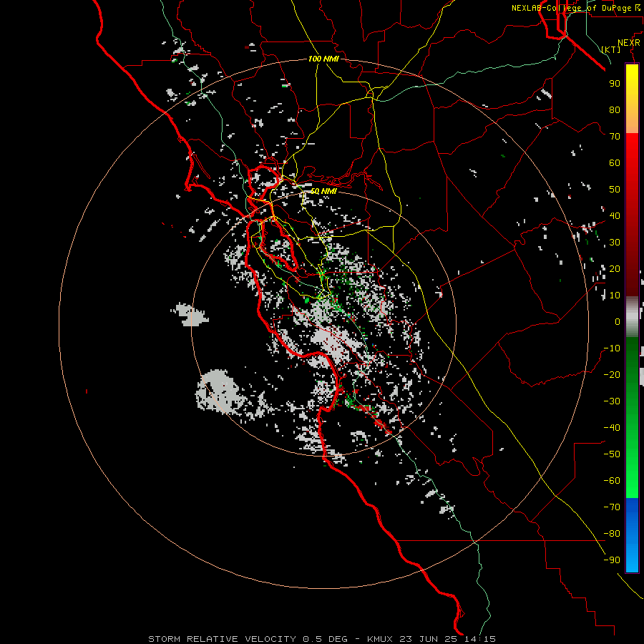Click the -20 value on the velocity scale
Screen dimensions: 644x644
[612, 374]
